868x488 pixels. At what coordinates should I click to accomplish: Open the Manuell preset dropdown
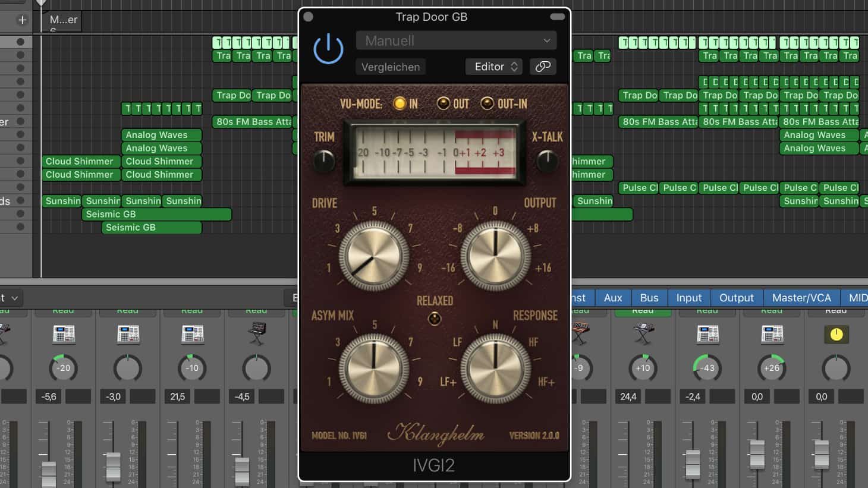point(455,40)
